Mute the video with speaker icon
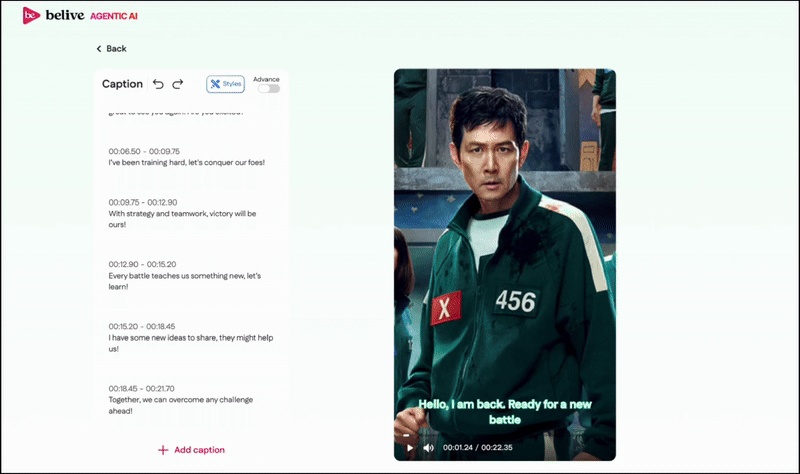Viewport: 800px width, 474px height. click(x=428, y=448)
